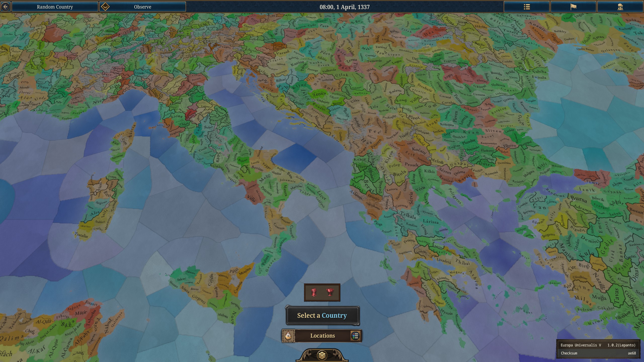This screenshot has width=644, height=362.
Task: Open the list menu icon top right
Action: tap(527, 7)
